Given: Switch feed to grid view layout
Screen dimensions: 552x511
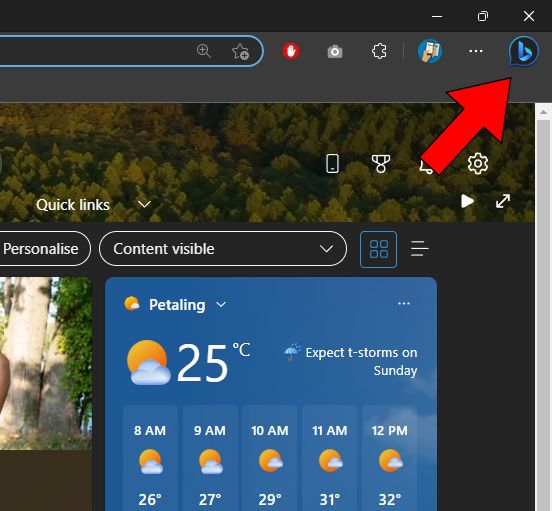Looking at the screenshot, I should pyautogui.click(x=378, y=249).
